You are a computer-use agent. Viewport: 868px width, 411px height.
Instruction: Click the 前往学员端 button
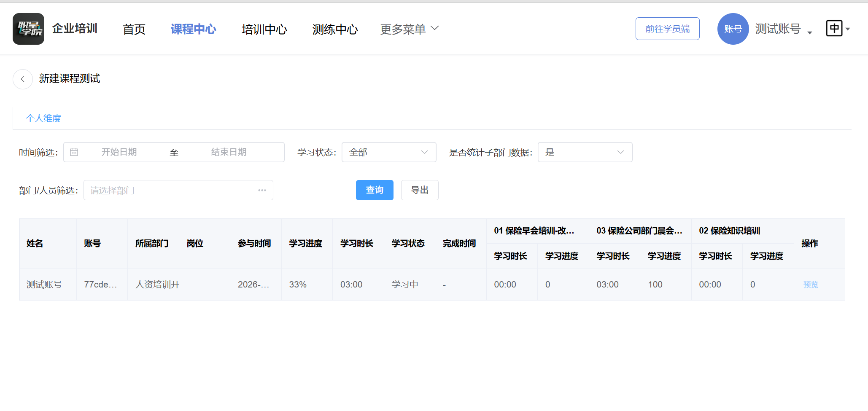[x=667, y=28]
